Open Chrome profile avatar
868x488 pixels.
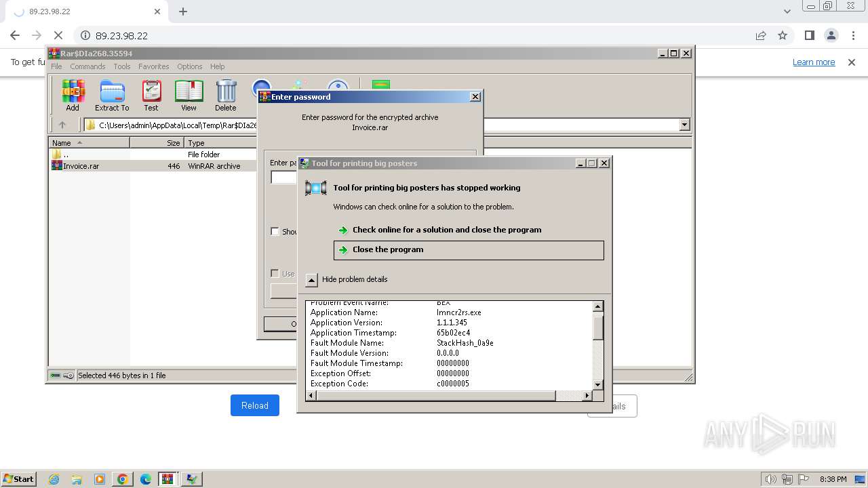pos(831,35)
